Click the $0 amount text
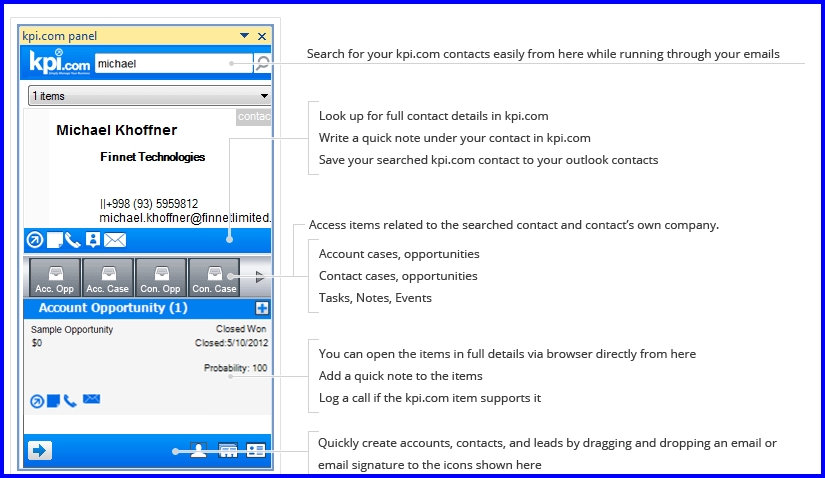This screenshot has height=478, width=825. click(x=37, y=343)
